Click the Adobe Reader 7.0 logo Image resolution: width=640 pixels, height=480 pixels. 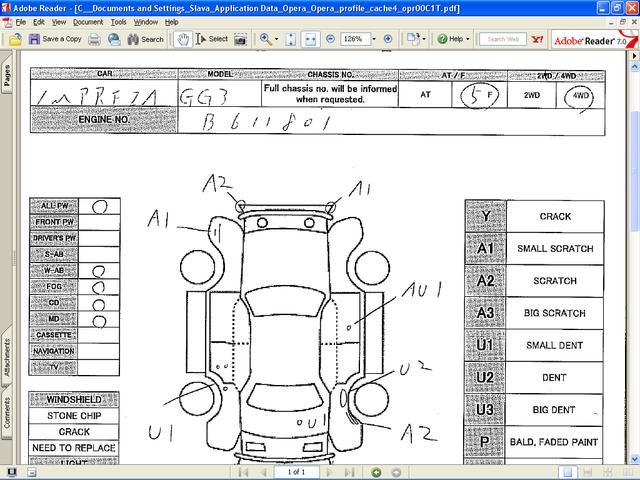pos(594,40)
